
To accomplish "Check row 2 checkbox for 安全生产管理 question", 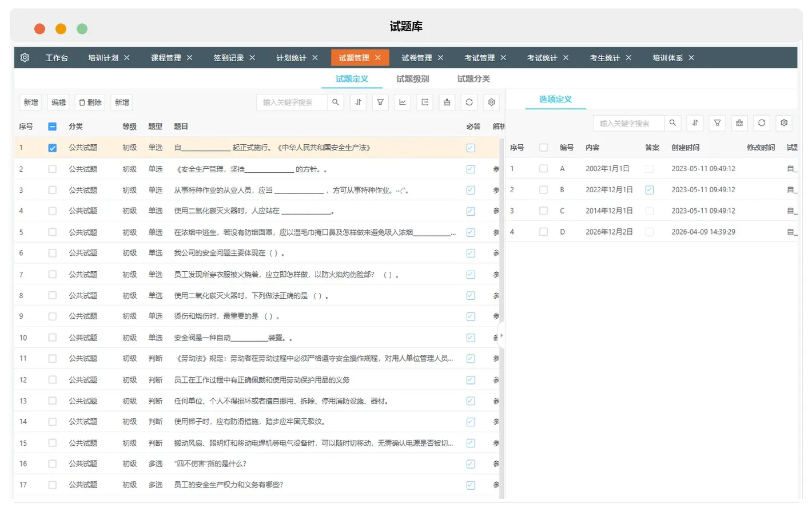I will coord(53,169).
